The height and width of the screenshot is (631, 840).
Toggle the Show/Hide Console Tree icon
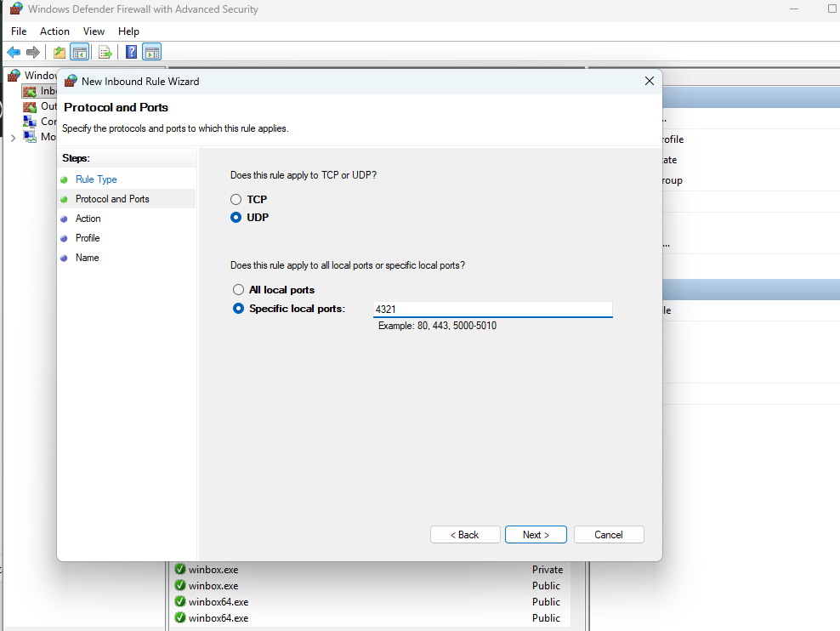[80, 52]
